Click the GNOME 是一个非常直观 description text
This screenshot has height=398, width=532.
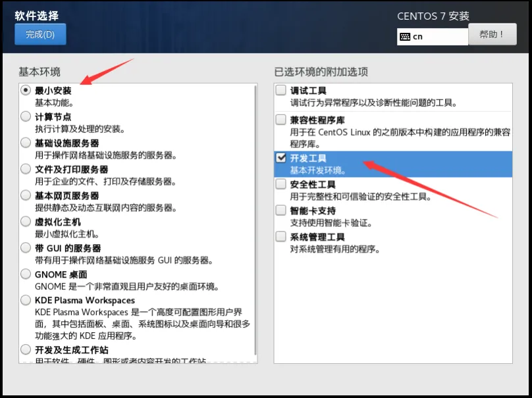pos(127,286)
